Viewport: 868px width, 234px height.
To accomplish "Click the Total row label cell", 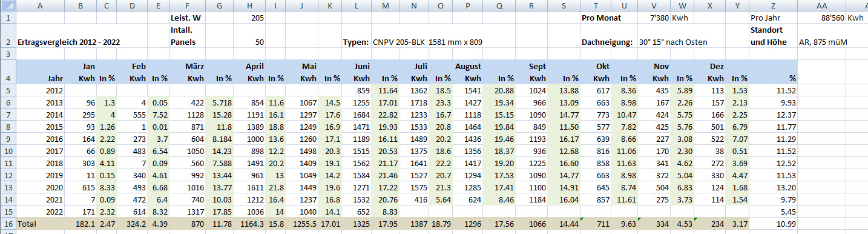I will point(41,224).
